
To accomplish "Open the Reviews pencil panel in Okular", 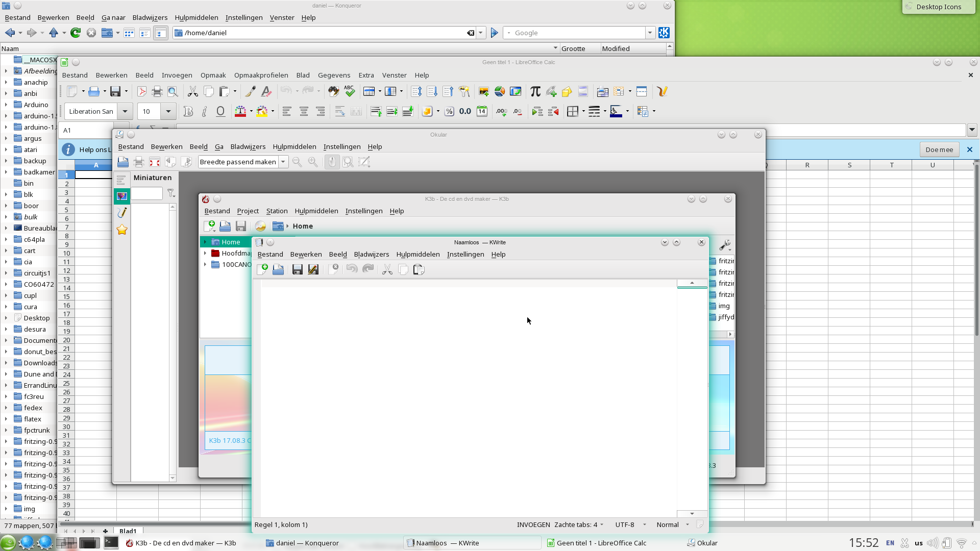I will (122, 213).
